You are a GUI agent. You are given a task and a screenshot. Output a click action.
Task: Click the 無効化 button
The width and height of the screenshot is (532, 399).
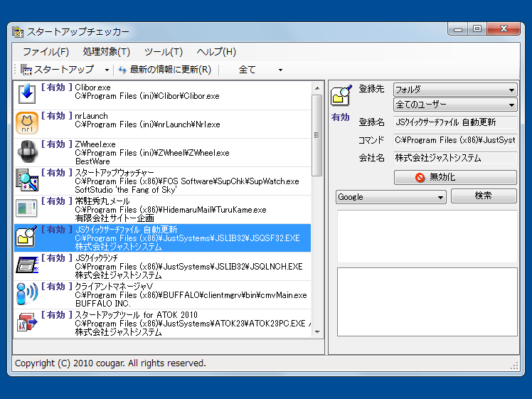coord(455,177)
